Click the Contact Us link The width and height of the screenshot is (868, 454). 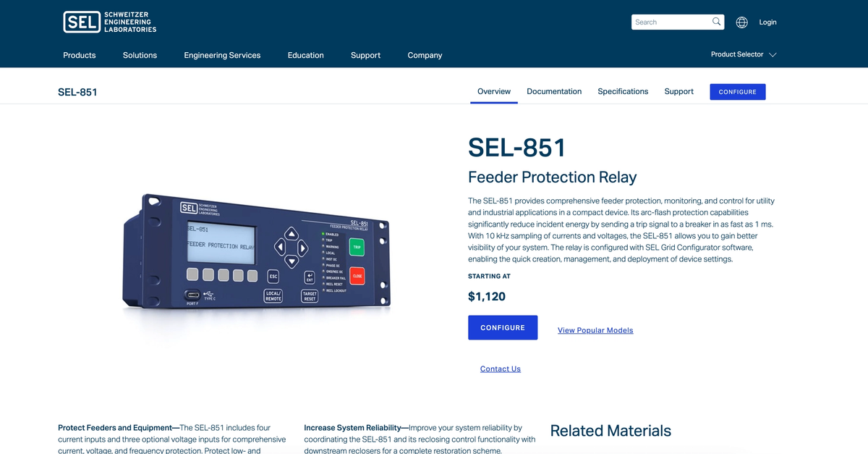pos(500,369)
